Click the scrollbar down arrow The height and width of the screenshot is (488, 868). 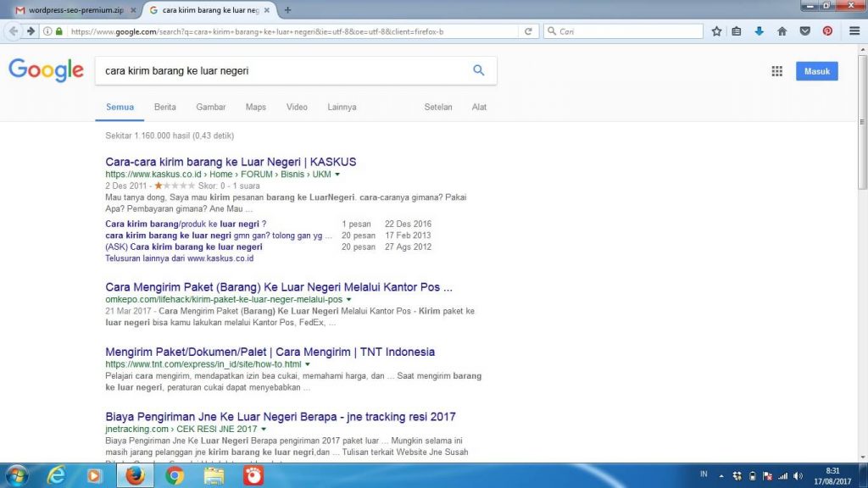coord(862,457)
